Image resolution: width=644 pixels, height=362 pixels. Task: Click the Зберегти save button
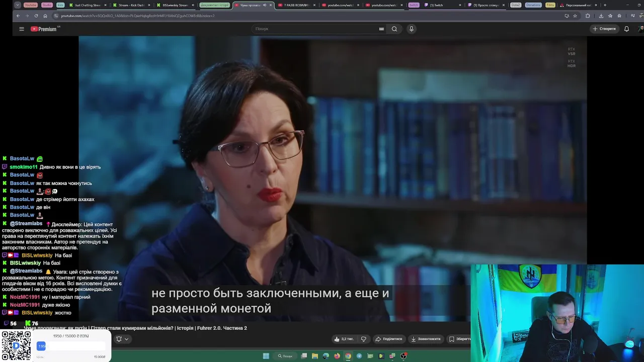click(459, 339)
